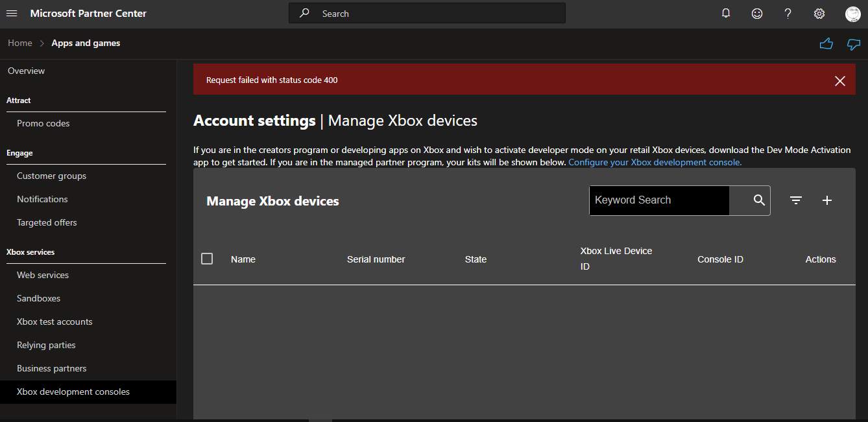Viewport: 868px width, 422px height.
Task: Toggle the select all devices checkbox
Action: [x=207, y=259]
